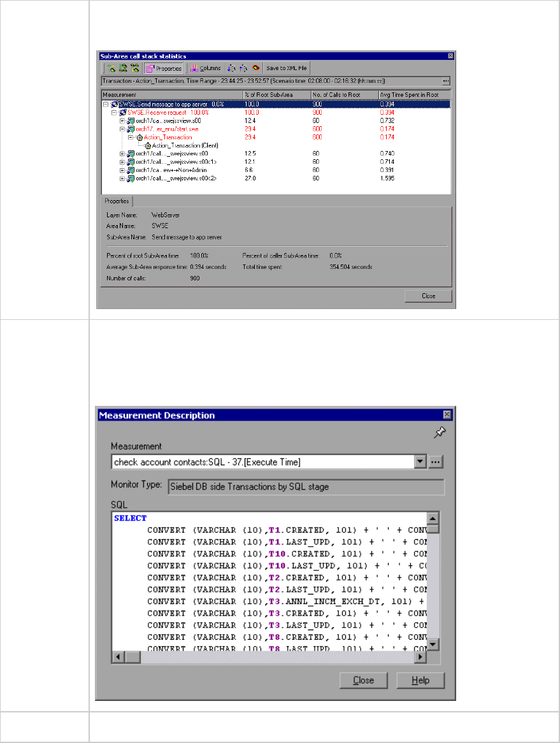Sort by Avg Time Spent in Root column

[415, 95]
